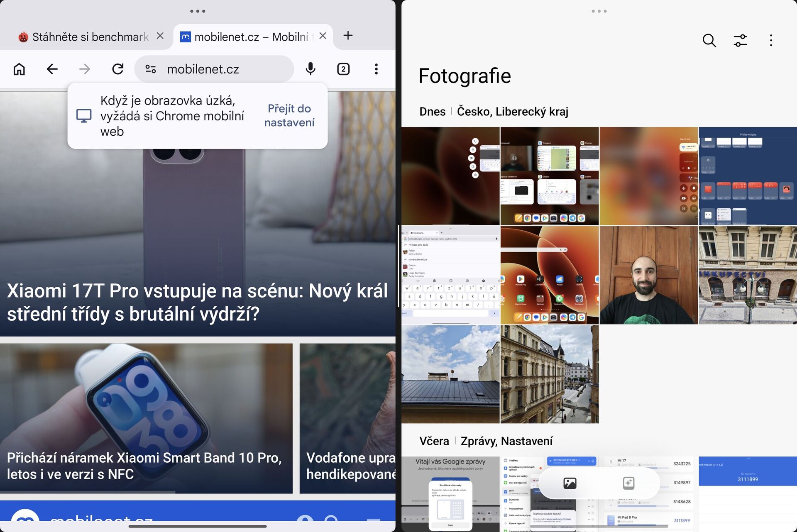Click the split-screen divider handle

click(398, 266)
